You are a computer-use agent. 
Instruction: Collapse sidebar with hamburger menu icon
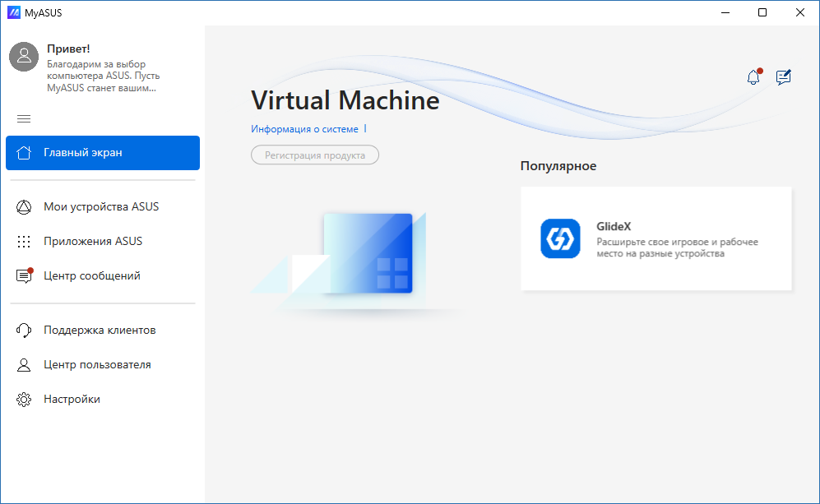click(x=24, y=118)
